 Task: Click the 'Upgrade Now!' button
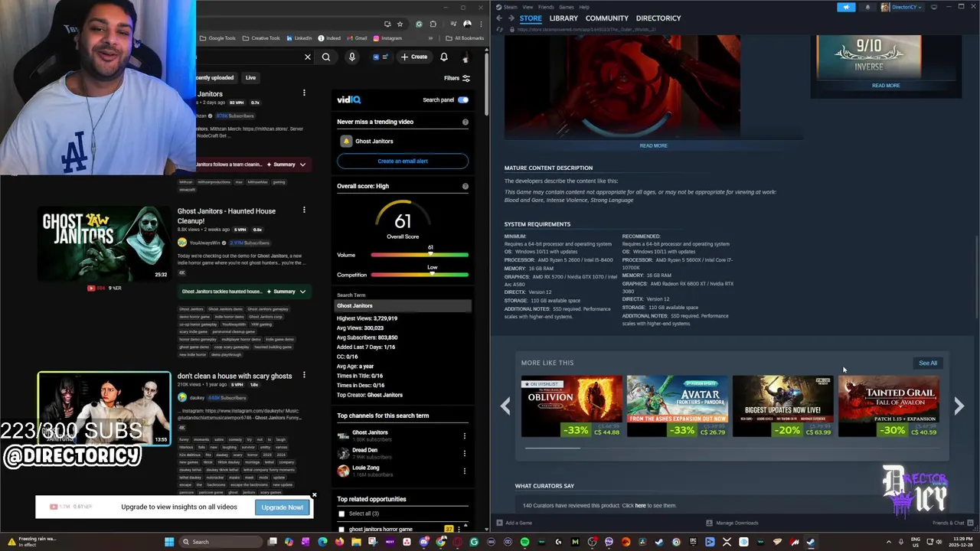coord(283,507)
